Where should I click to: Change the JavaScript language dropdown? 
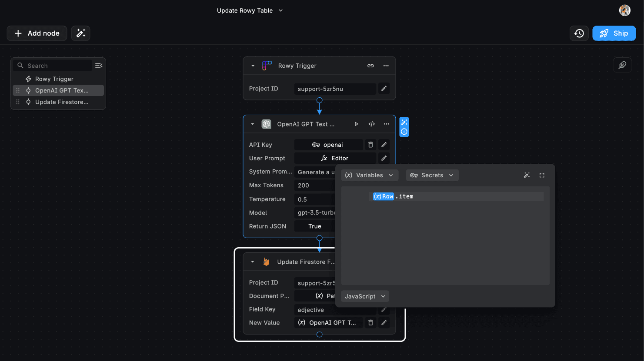click(x=365, y=296)
